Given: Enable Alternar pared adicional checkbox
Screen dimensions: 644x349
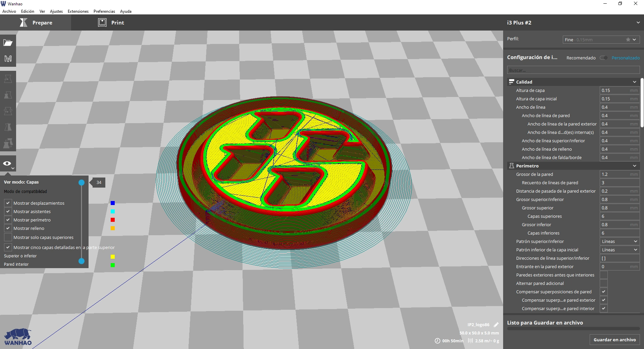Looking at the screenshot, I should tap(603, 283).
